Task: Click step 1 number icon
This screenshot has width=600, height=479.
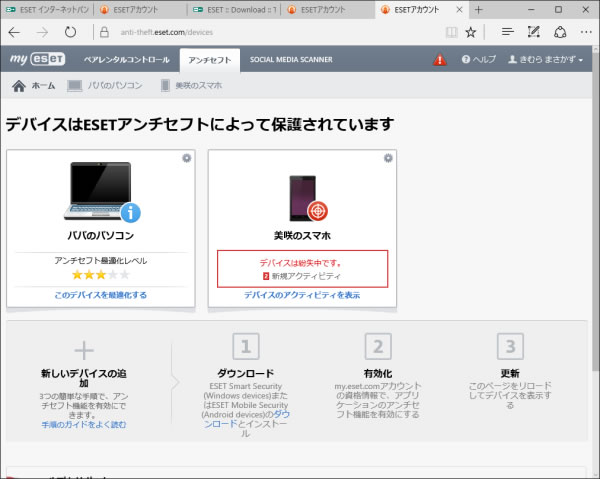Action: (246, 346)
